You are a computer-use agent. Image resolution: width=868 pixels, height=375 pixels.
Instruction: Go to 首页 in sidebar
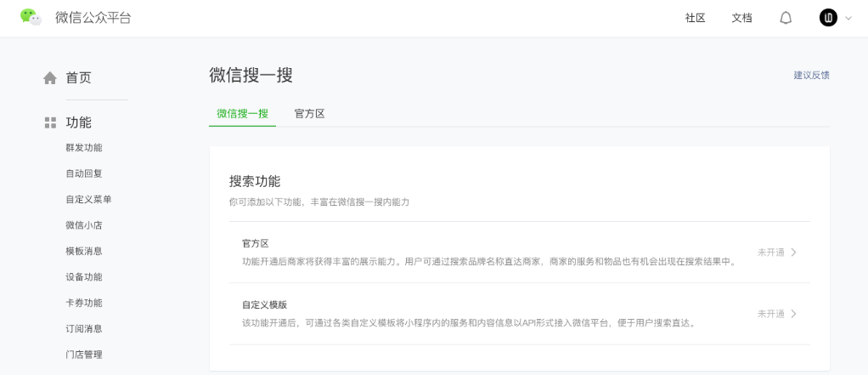point(79,77)
